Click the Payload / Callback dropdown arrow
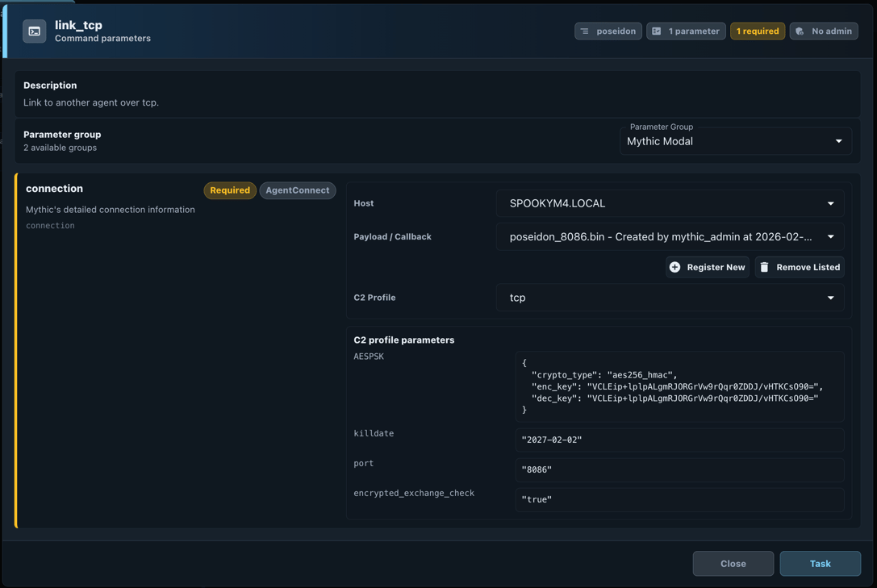Image resolution: width=877 pixels, height=588 pixels. 830,237
